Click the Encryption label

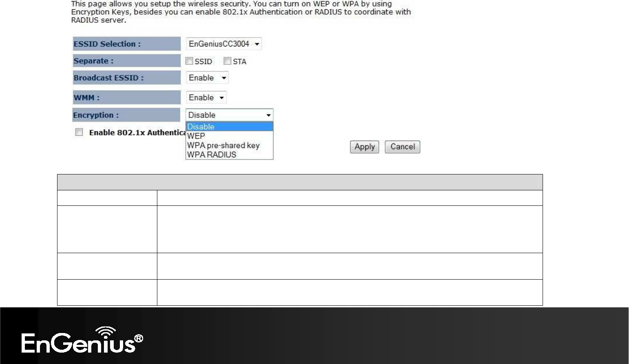(x=96, y=115)
